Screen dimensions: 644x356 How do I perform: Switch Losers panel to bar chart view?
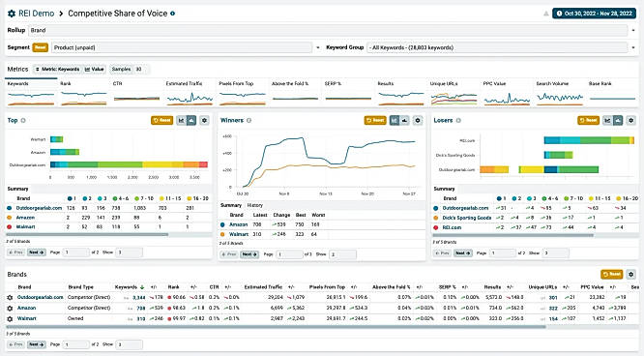click(618, 121)
